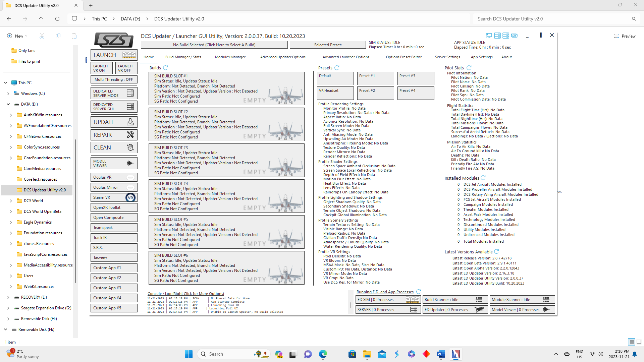Open the App Settings tab

[x=482, y=57]
